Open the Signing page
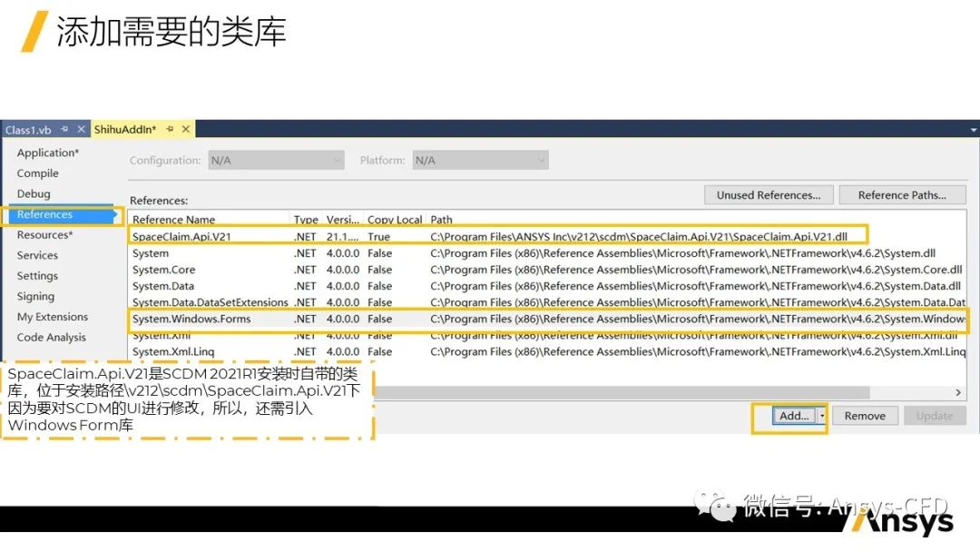 (x=35, y=296)
